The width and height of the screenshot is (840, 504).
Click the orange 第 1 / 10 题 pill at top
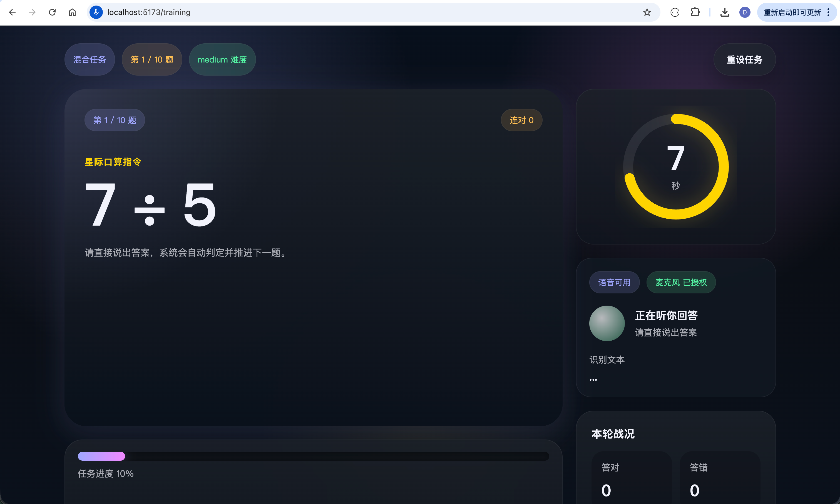[x=152, y=59]
